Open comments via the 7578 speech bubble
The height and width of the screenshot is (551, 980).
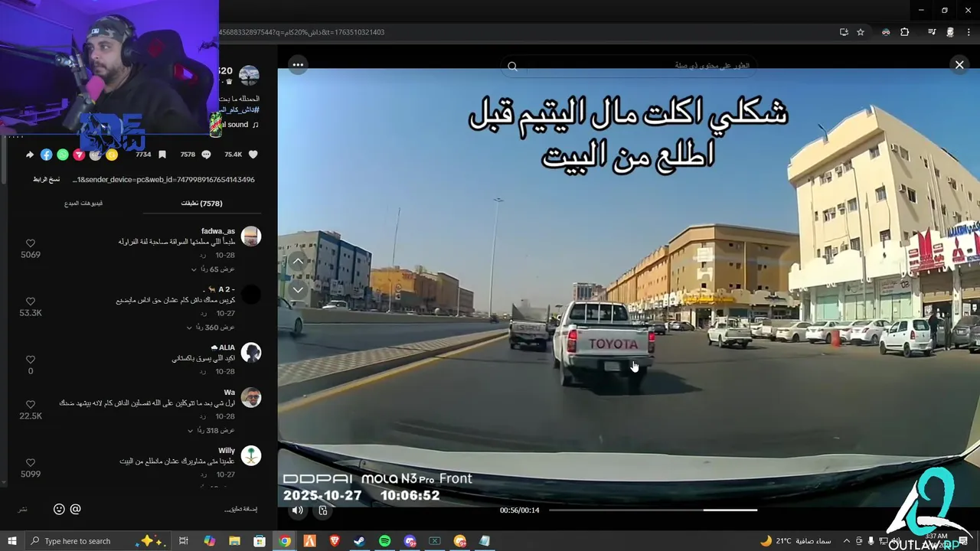(x=206, y=155)
